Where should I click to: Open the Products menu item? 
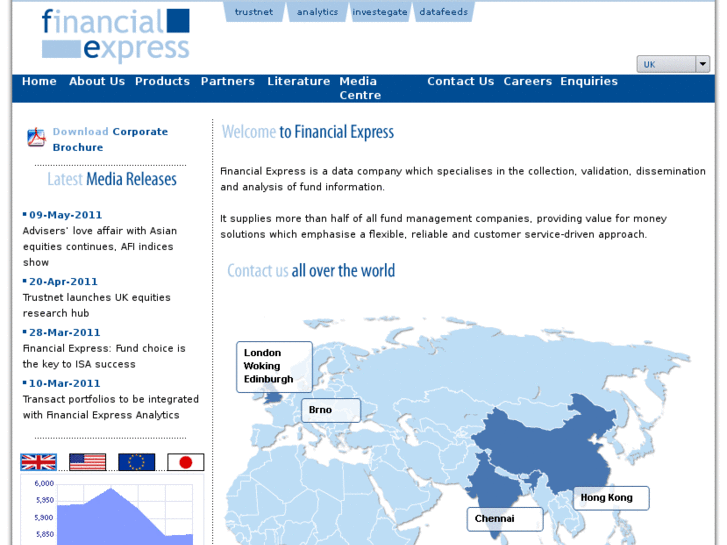point(162,81)
